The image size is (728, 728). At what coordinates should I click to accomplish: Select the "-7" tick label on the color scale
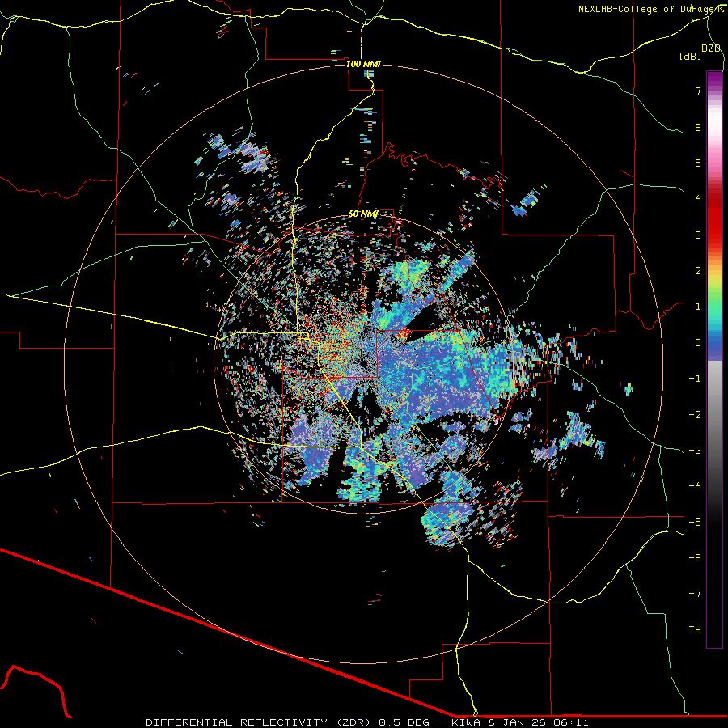click(695, 594)
